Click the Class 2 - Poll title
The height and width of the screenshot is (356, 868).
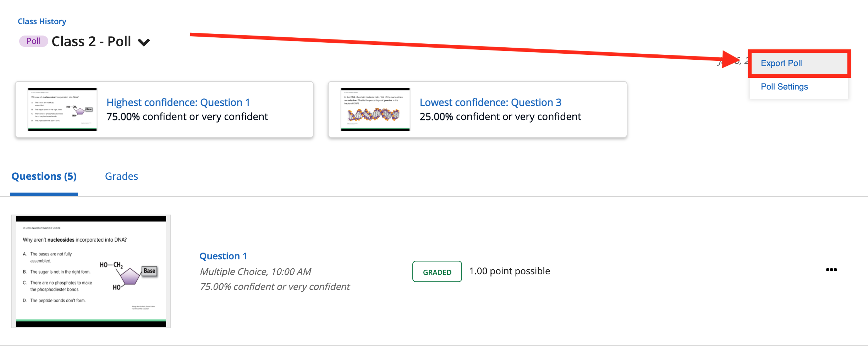tap(92, 42)
